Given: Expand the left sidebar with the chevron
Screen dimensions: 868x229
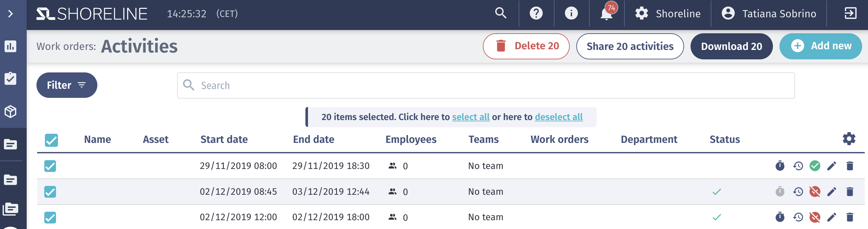Looking at the screenshot, I should pyautogui.click(x=10, y=14).
